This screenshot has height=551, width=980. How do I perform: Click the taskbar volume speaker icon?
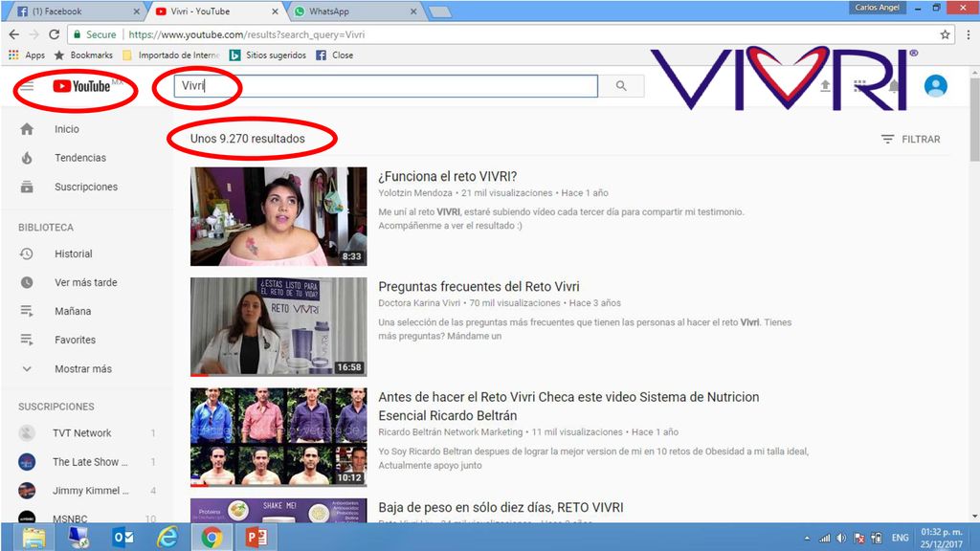842,538
